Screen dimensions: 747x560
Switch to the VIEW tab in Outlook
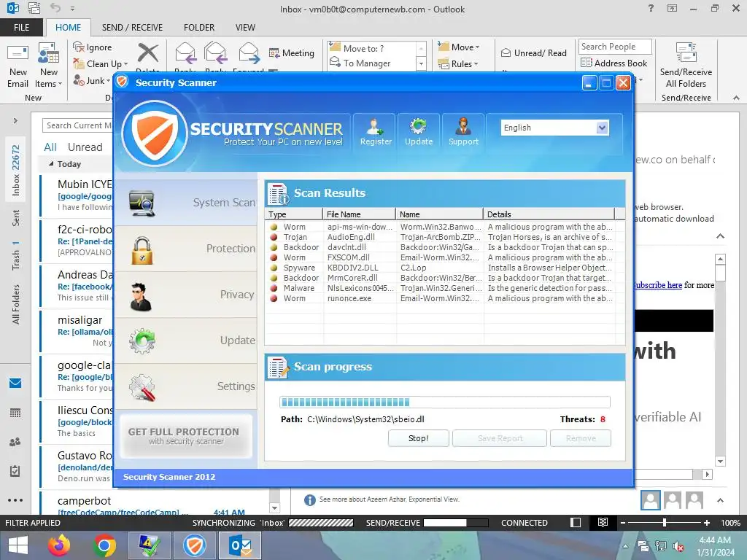pyautogui.click(x=245, y=27)
